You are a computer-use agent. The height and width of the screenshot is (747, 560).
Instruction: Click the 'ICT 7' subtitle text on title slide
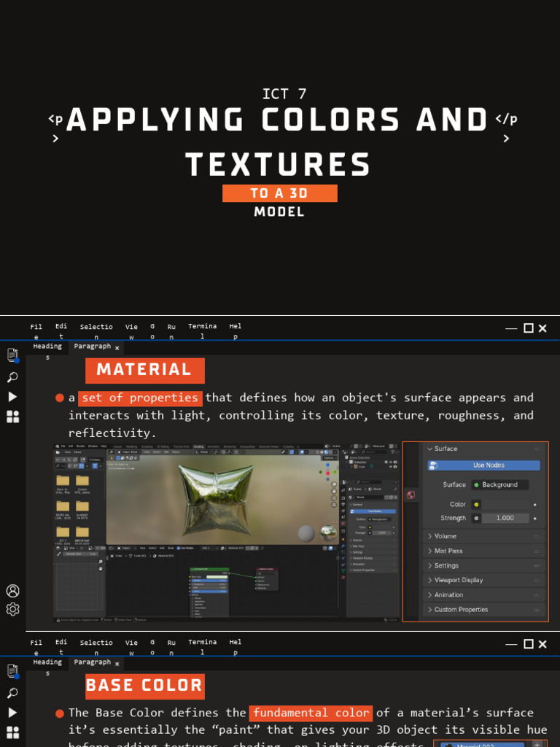pos(284,94)
